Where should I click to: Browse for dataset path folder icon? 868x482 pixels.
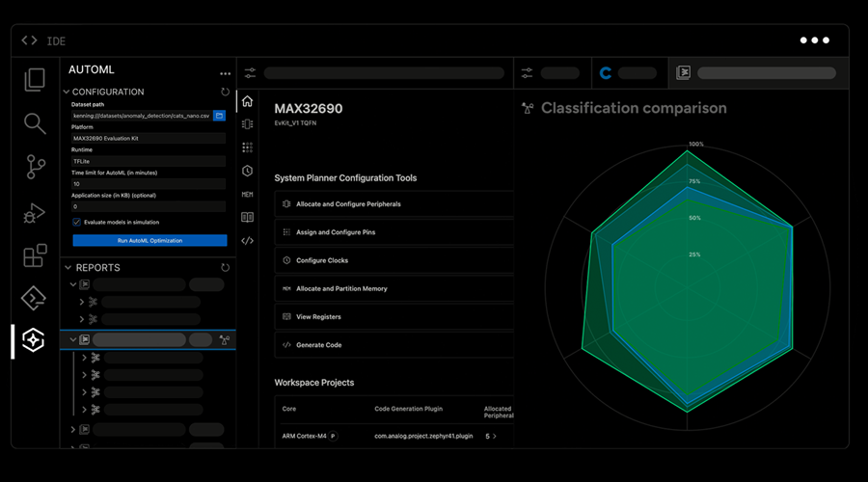click(x=219, y=116)
